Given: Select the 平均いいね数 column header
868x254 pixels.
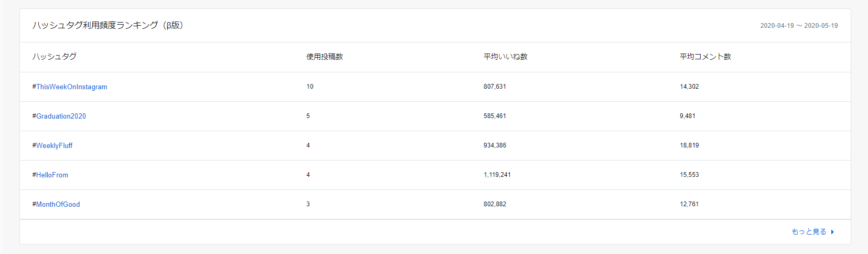Looking at the screenshot, I should [506, 56].
